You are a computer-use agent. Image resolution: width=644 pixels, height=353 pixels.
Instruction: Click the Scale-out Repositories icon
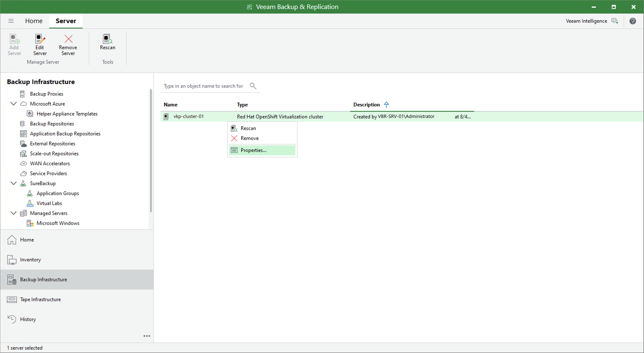click(x=23, y=153)
